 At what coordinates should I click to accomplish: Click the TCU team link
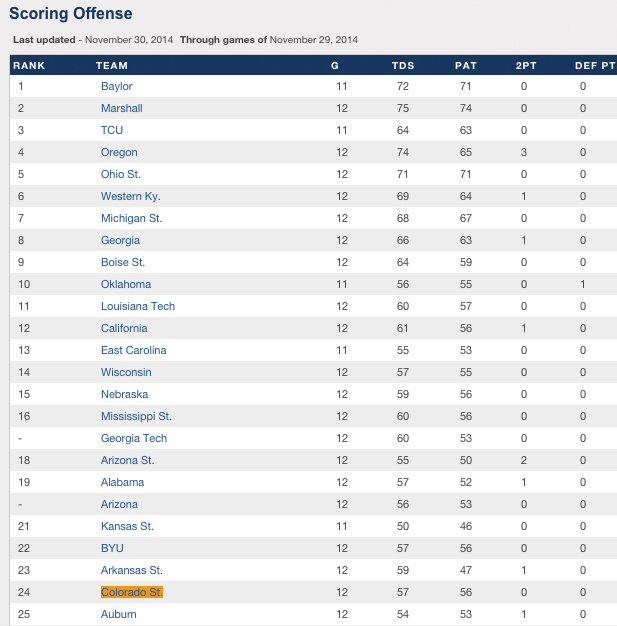click(112, 130)
